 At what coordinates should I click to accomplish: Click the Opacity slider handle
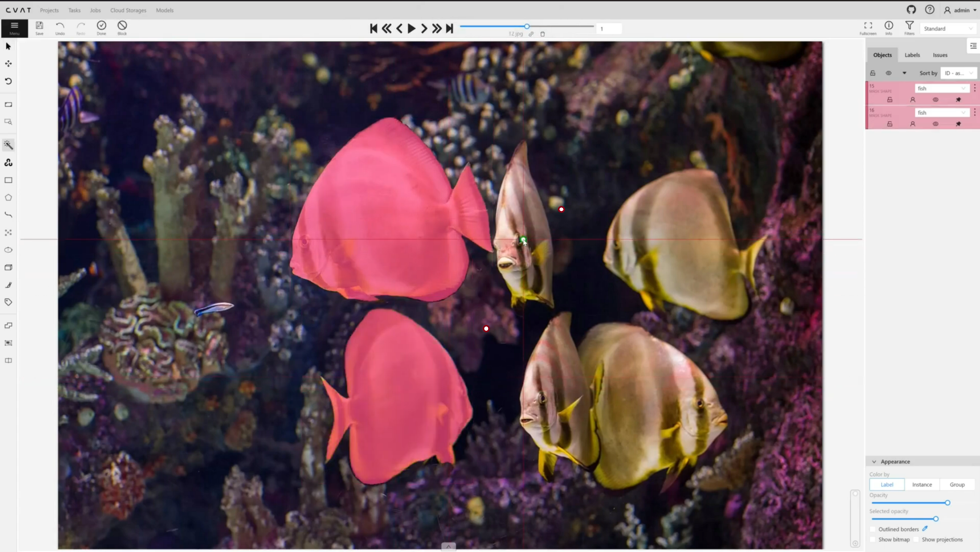[x=947, y=503]
